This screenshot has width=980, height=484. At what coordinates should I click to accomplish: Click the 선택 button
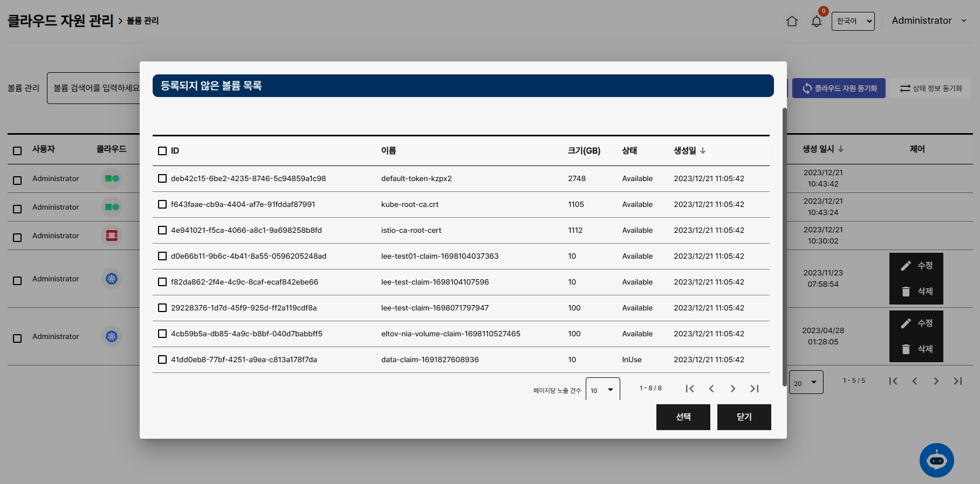point(683,417)
